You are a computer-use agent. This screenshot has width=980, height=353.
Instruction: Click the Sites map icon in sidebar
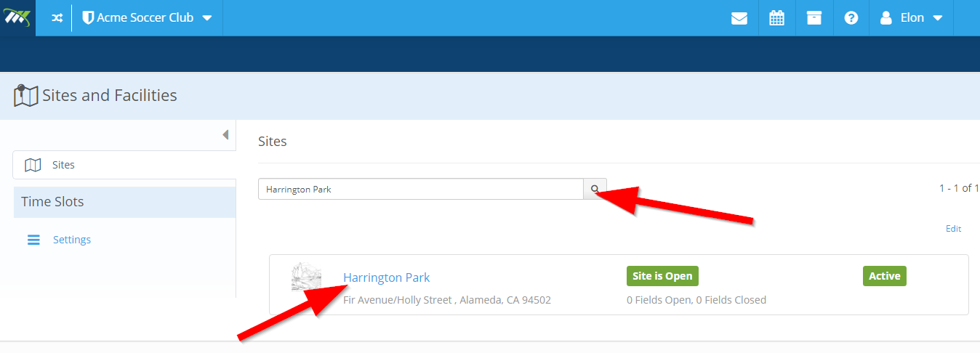33,165
